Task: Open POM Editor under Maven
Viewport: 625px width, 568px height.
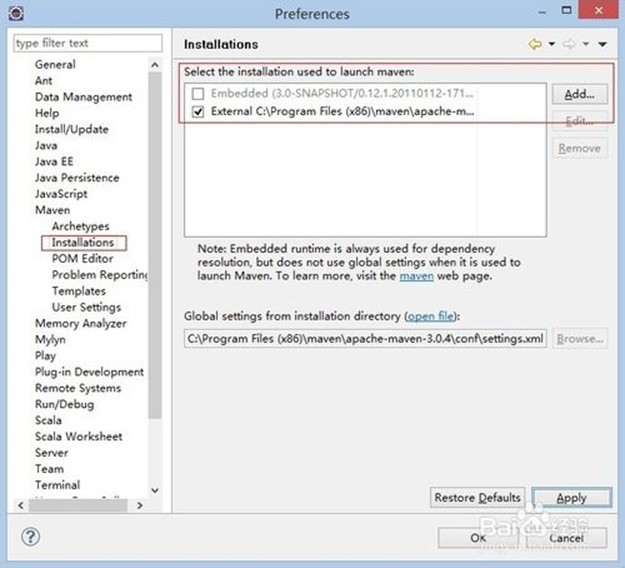Action: 83,259
